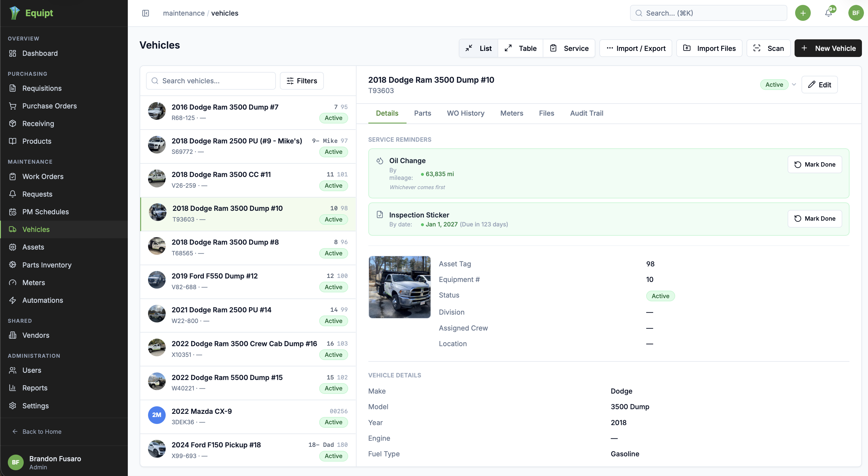This screenshot has height=476, width=868.
Task: Select 2018 Dodge Ram 2500 PU (#9 - Mike's)
Action: (x=248, y=146)
